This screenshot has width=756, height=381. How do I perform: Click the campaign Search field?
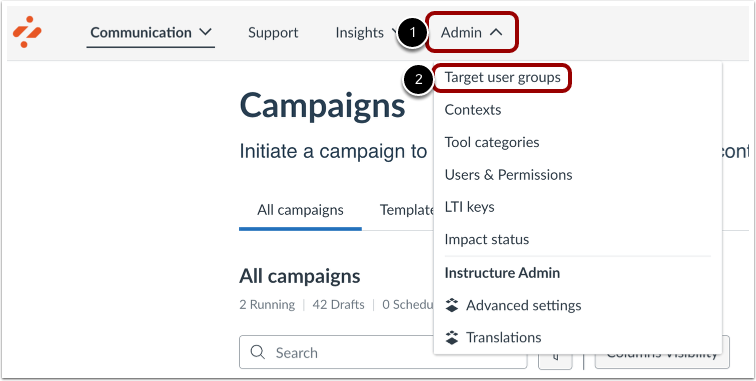point(383,353)
